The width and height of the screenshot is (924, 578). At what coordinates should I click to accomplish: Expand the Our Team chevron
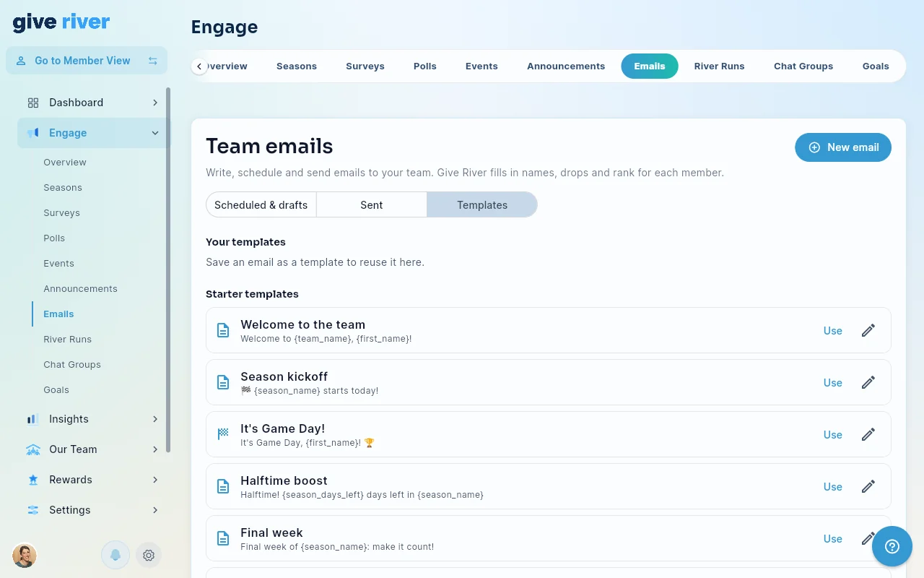(x=155, y=449)
